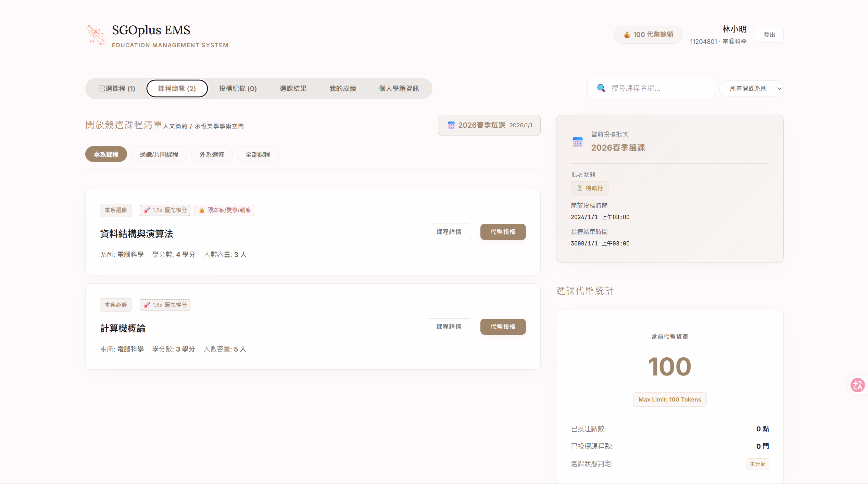Click the 待執行 status badge
Image resolution: width=868 pixels, height=484 pixels.
(x=590, y=188)
